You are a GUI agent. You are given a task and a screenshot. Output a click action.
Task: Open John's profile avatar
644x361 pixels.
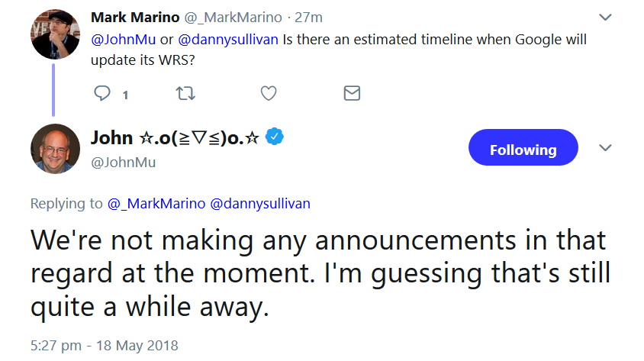(55, 148)
